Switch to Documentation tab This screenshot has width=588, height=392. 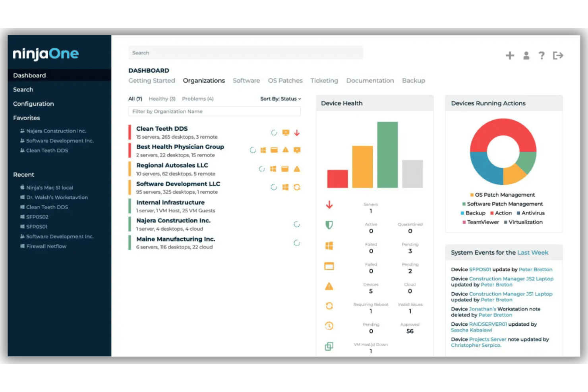(370, 81)
